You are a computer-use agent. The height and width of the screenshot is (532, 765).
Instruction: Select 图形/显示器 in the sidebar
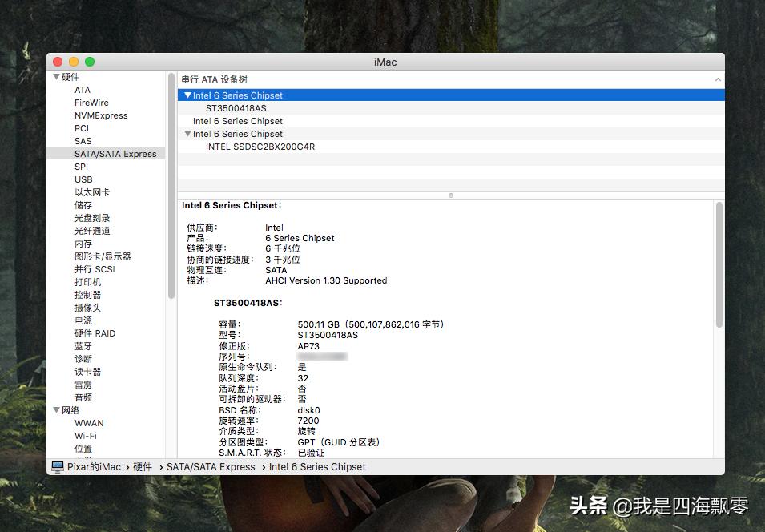click(102, 256)
